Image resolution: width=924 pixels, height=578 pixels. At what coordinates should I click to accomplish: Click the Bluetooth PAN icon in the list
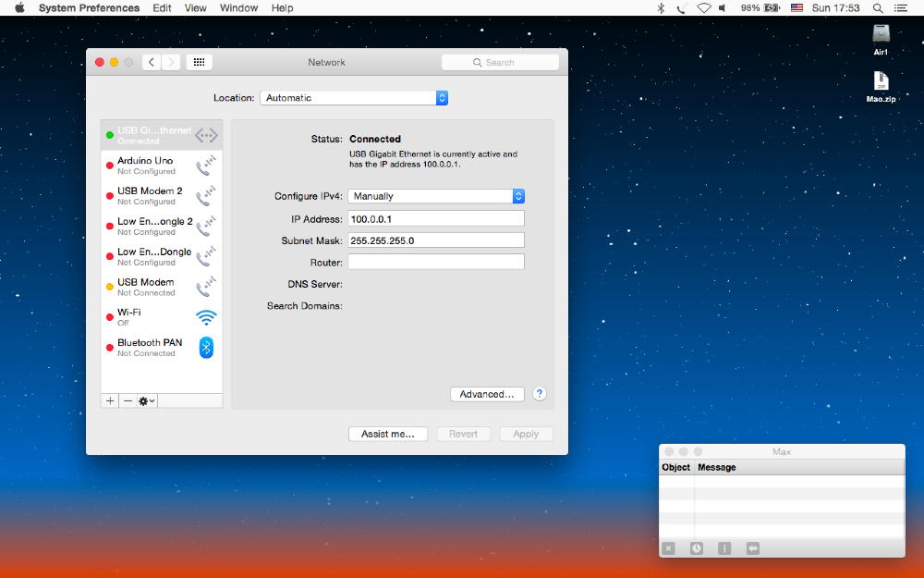[x=206, y=348]
